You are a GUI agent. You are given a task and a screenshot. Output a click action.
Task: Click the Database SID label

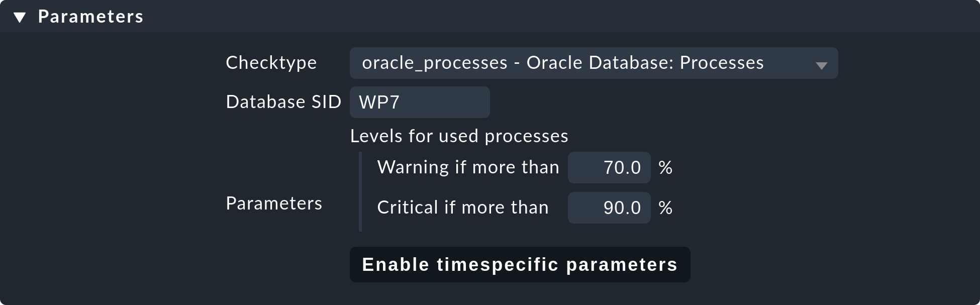pyautogui.click(x=284, y=102)
